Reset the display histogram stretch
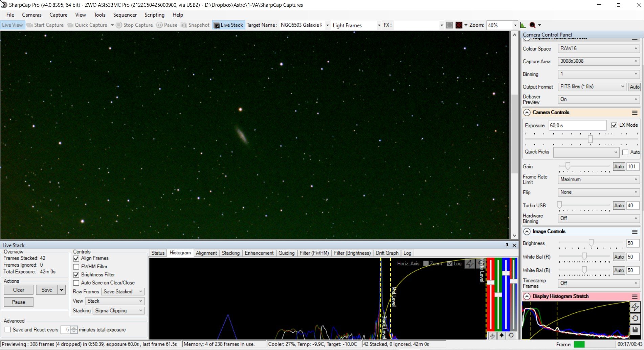 pyautogui.click(x=635, y=318)
